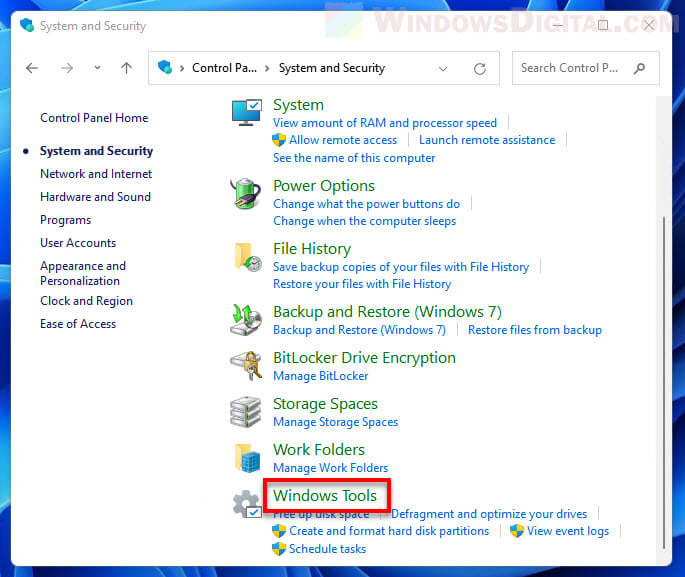
Task: Open Ease of Access category
Action: (x=78, y=324)
